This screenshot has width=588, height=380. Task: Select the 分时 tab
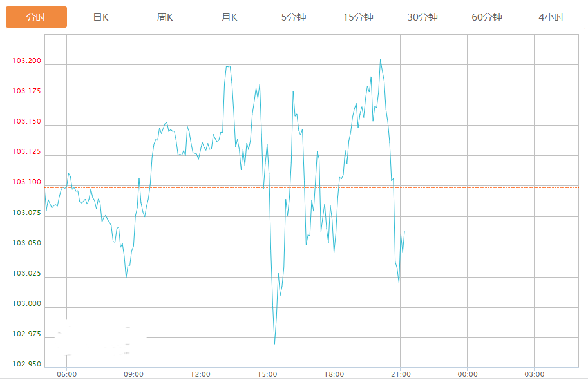click(36, 17)
